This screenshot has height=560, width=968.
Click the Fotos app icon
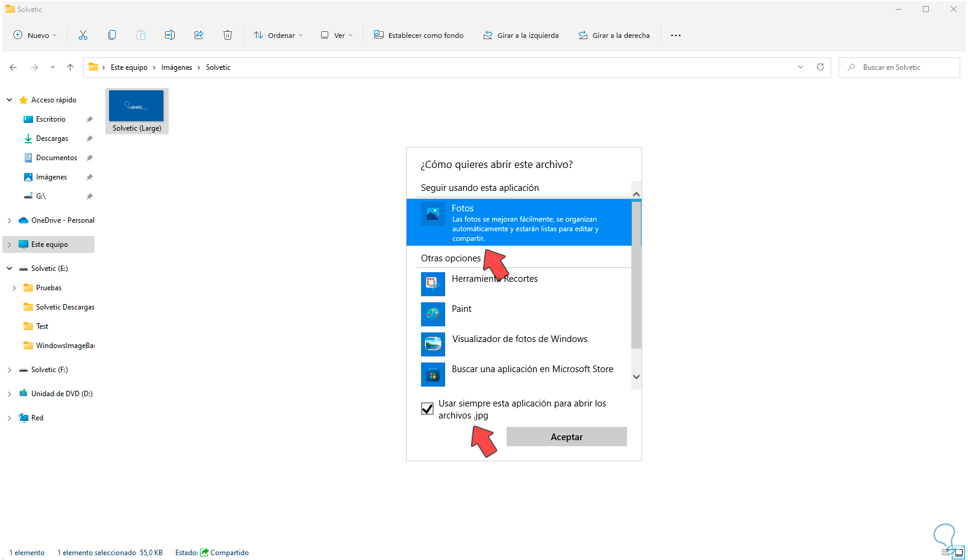(433, 214)
